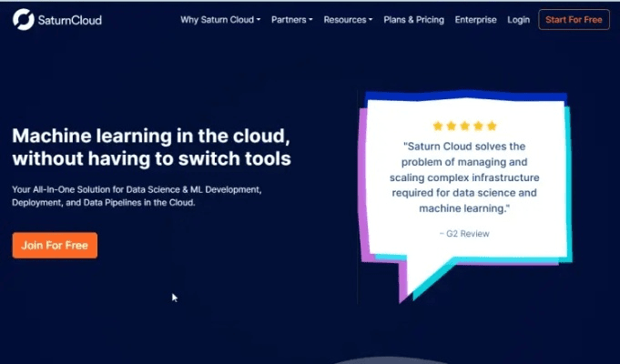Click the second rating star
Viewport: 620px width, 364px height.
[x=452, y=126]
